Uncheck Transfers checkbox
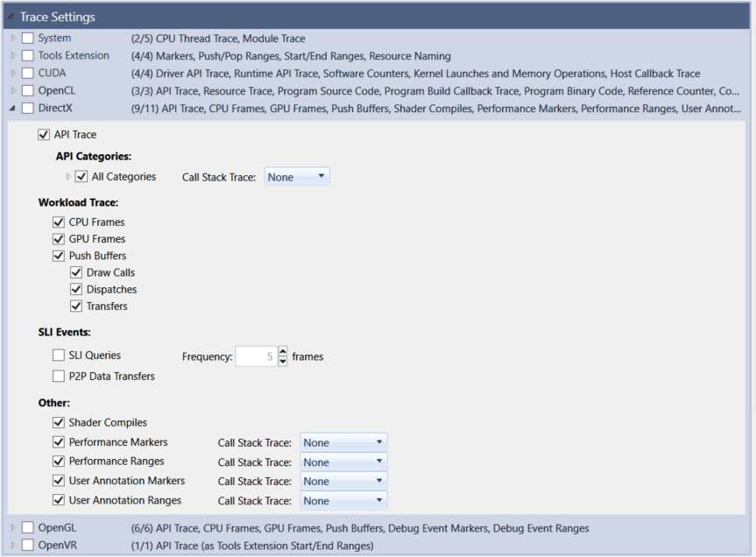756x557 pixels. click(76, 307)
